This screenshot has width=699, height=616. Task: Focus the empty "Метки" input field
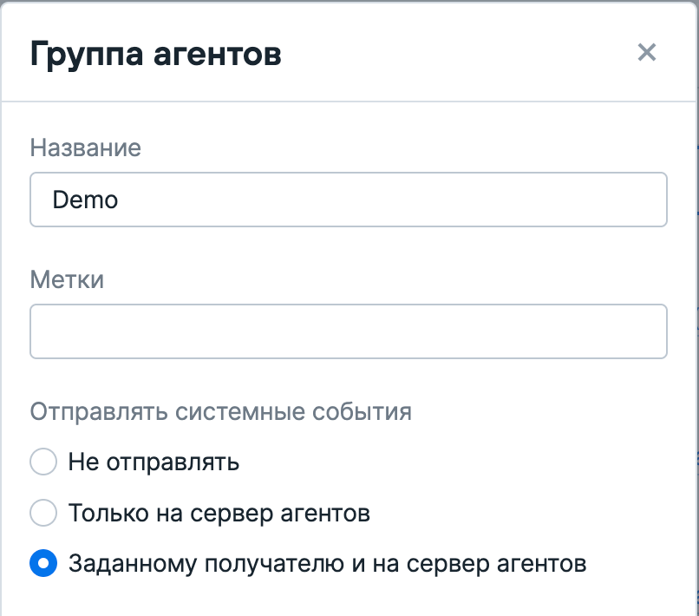pos(348,331)
